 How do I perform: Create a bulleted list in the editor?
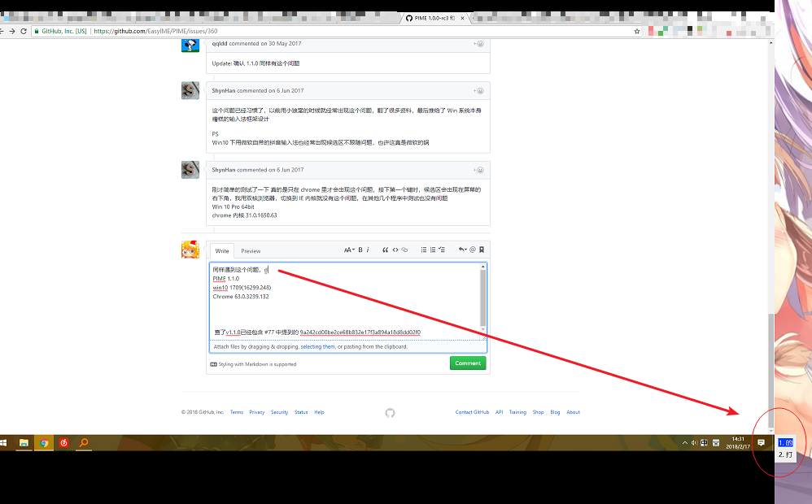[x=424, y=250]
